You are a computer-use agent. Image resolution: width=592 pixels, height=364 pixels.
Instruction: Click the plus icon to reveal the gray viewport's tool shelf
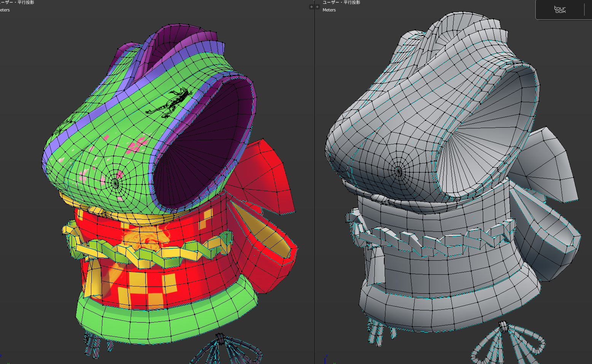click(317, 7)
